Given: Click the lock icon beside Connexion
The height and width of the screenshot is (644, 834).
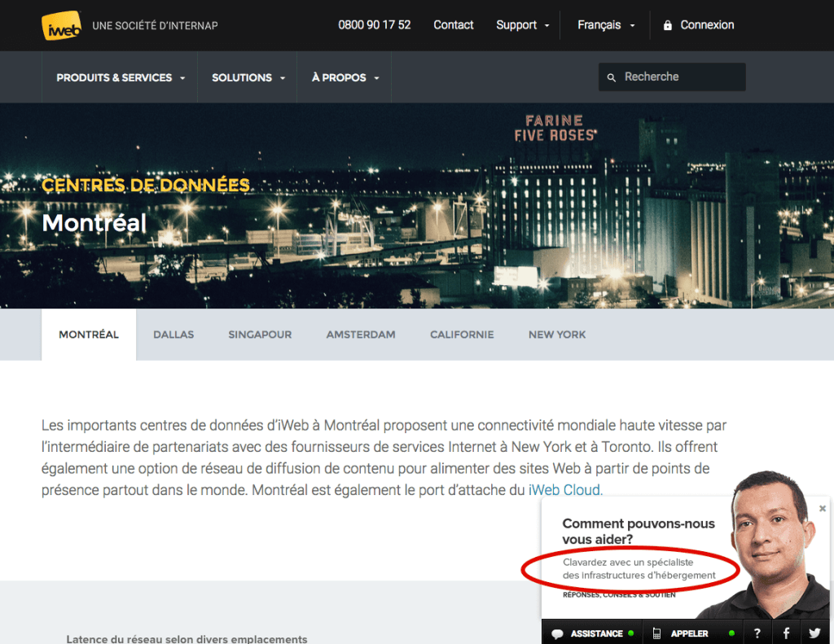Looking at the screenshot, I should coord(668,25).
